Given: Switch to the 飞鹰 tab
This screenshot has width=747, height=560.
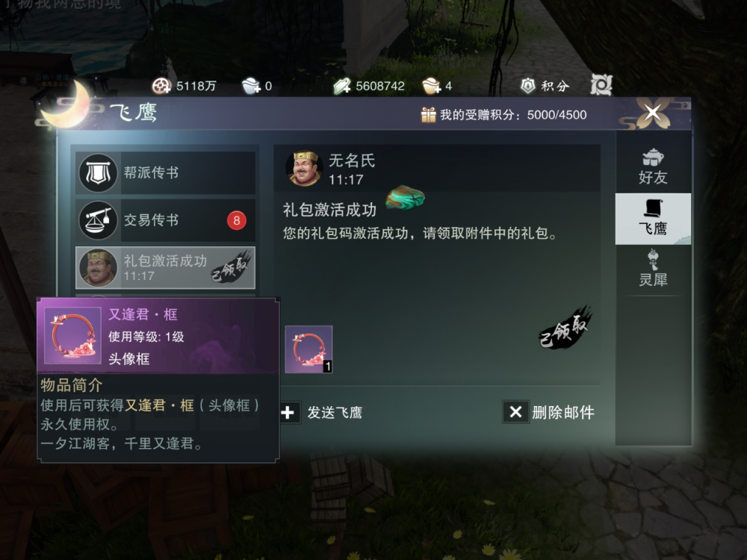Looking at the screenshot, I should point(653,219).
